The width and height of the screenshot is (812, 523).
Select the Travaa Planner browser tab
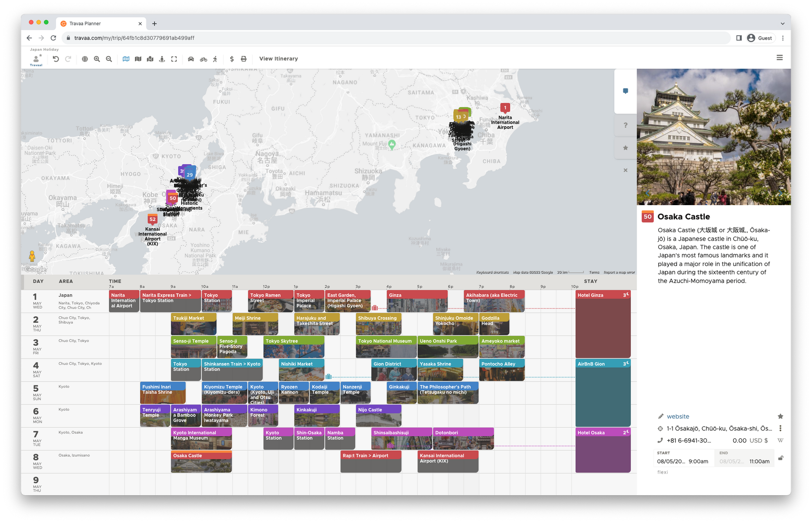(101, 24)
